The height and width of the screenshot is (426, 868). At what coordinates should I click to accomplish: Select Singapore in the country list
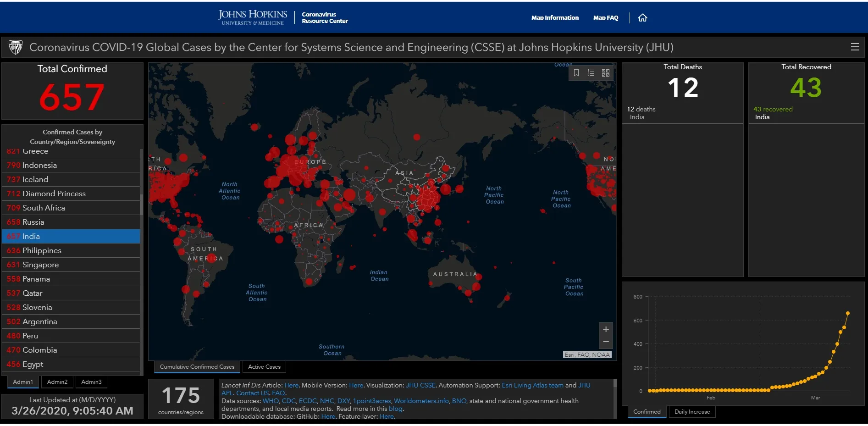(71, 265)
